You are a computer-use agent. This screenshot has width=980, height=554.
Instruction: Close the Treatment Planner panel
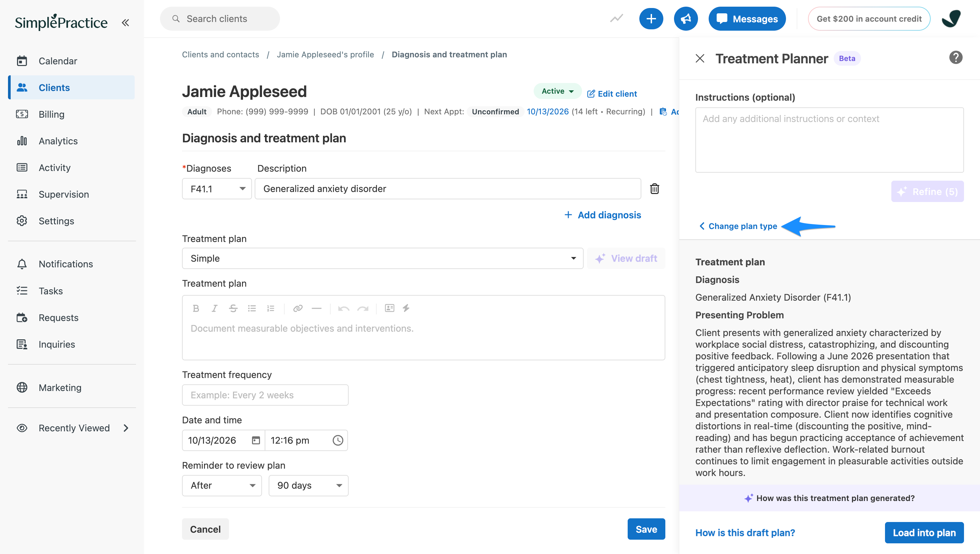click(700, 59)
